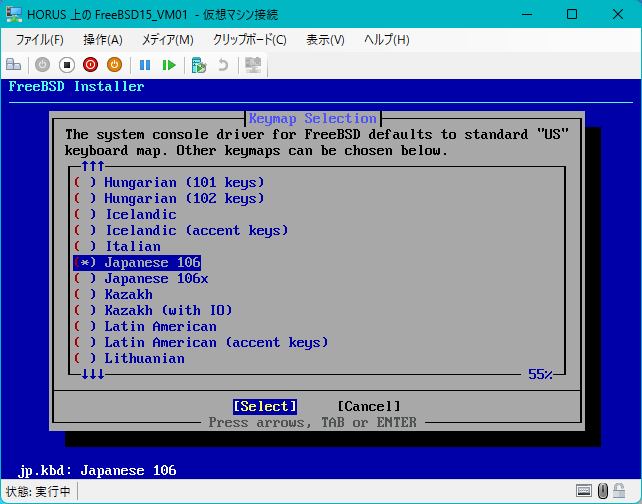The image size is (642, 504).
Task: Click the Turn Off (stop) toolbar icon
Action: pos(67,65)
